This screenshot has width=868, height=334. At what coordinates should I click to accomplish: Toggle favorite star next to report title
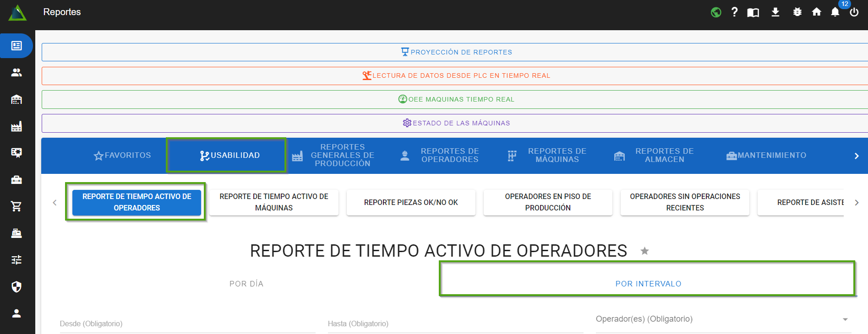click(644, 251)
